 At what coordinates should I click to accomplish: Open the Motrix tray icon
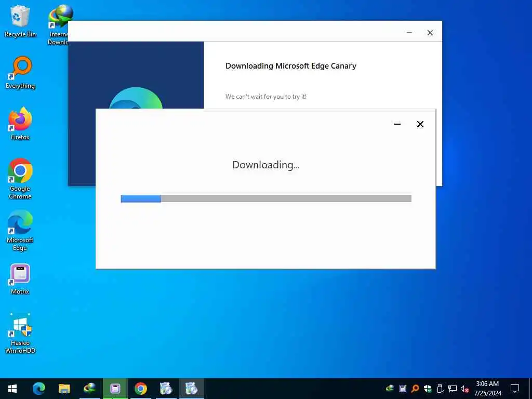pyautogui.click(x=403, y=389)
